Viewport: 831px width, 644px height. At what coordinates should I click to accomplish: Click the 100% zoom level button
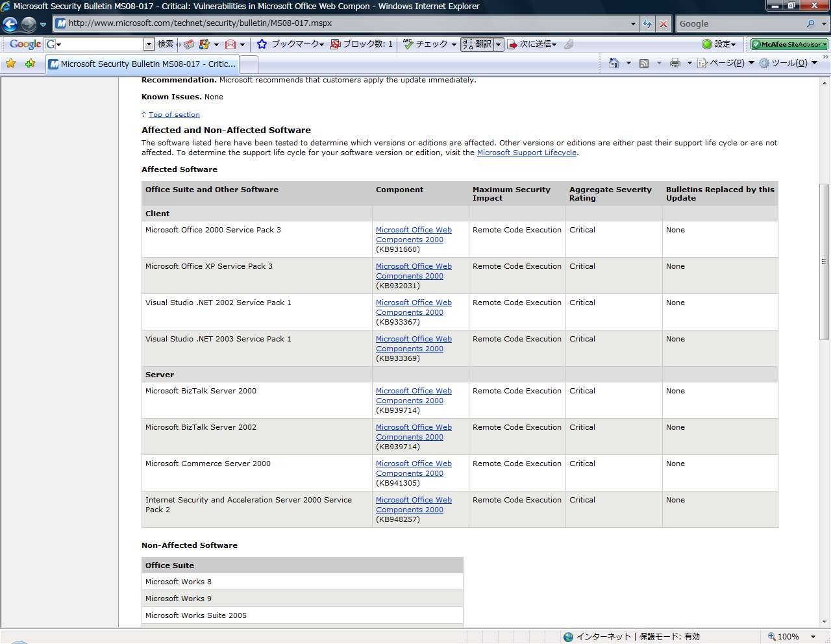pyautogui.click(x=783, y=637)
